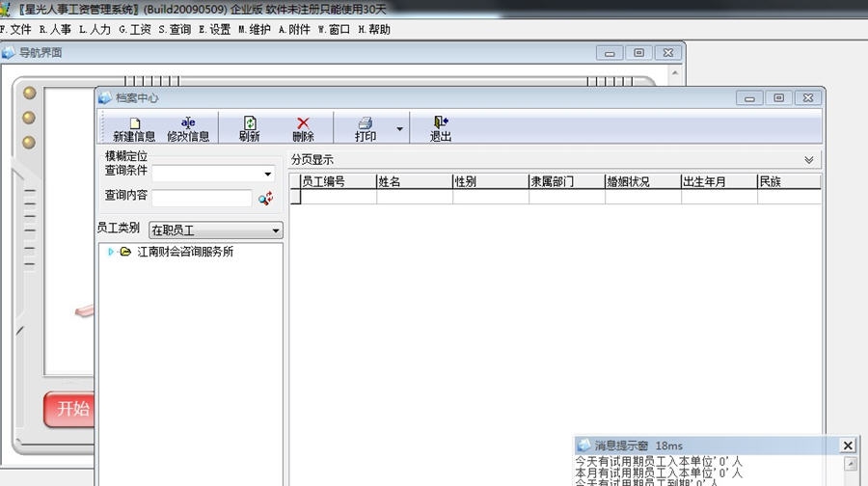Click scroll up arrow in 导航界面 window
868x486 pixels.
tap(675, 72)
